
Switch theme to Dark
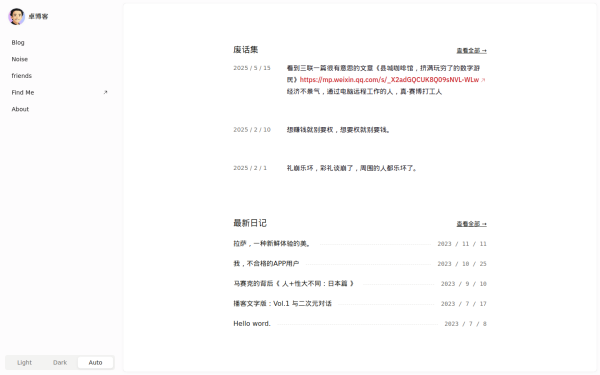click(60, 362)
